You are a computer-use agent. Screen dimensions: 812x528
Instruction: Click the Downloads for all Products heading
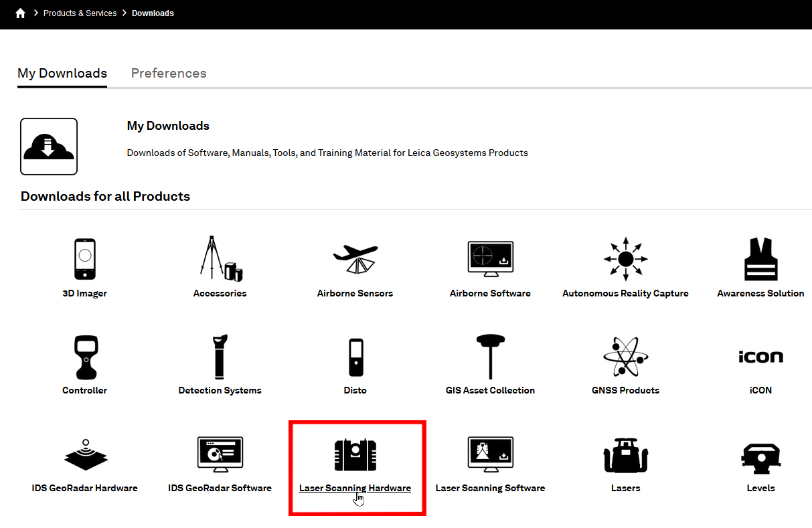106,196
